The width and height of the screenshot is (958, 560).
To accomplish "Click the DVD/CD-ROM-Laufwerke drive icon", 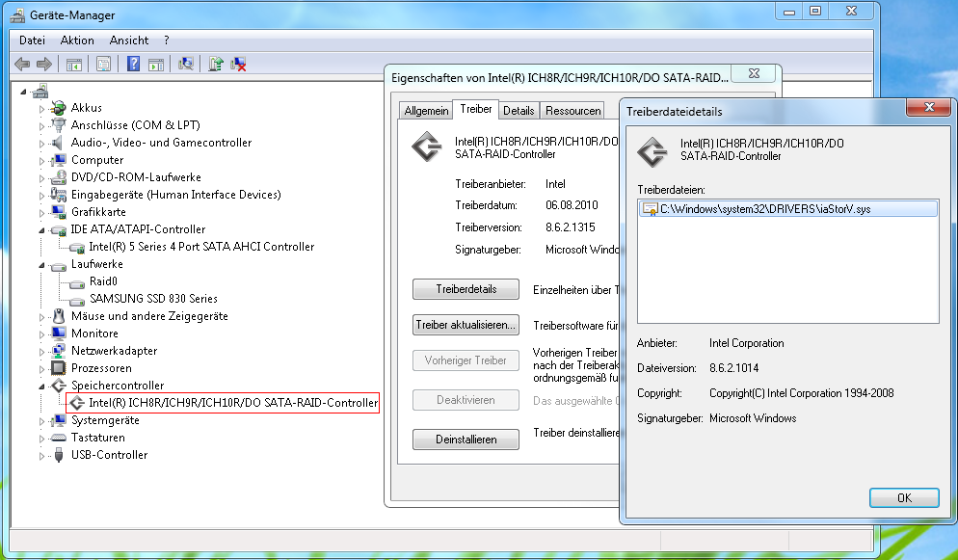I will [58, 177].
